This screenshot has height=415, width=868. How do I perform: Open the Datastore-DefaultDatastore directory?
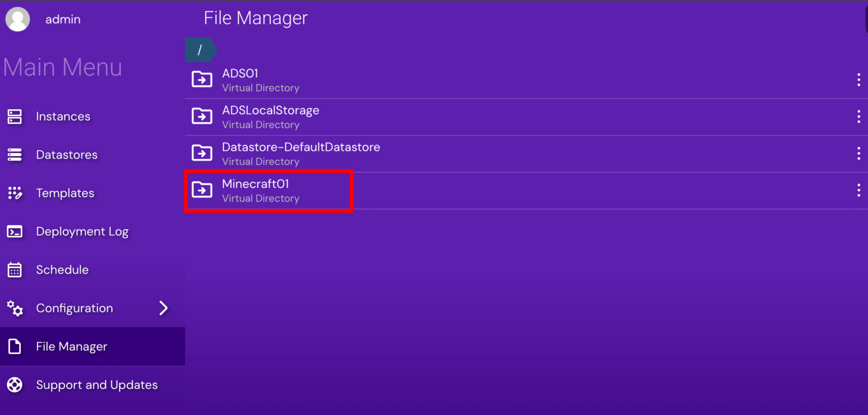coord(301,153)
